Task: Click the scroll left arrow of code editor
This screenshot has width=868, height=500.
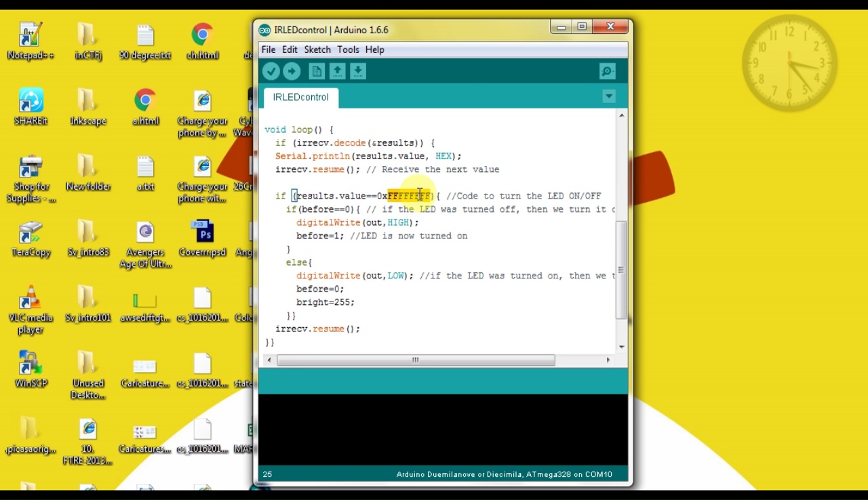Action: pyautogui.click(x=269, y=360)
